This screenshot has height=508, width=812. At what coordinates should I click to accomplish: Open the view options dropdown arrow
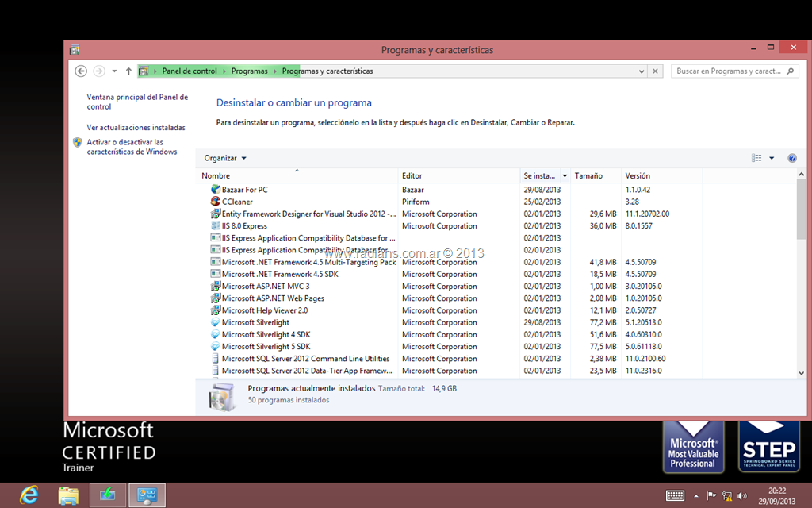(772, 158)
